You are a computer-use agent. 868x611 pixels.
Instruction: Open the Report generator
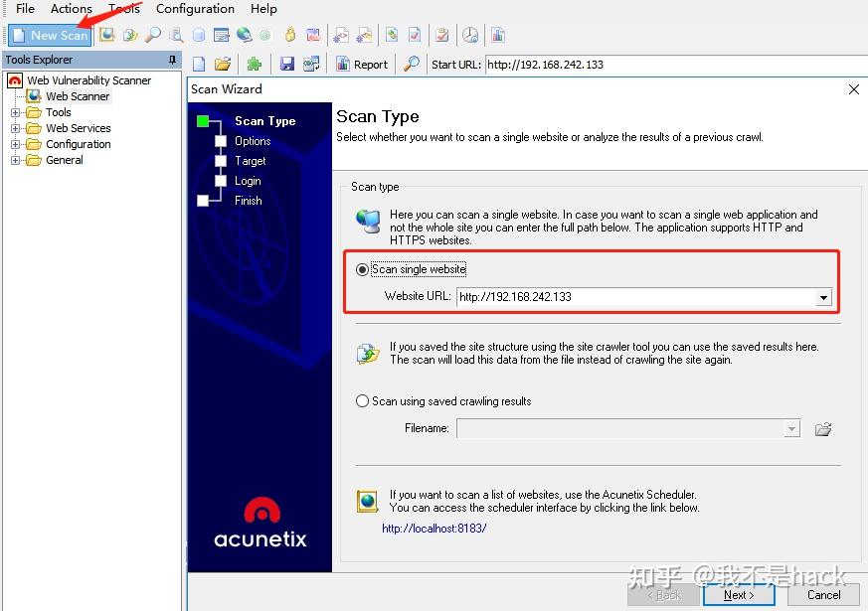coord(363,65)
